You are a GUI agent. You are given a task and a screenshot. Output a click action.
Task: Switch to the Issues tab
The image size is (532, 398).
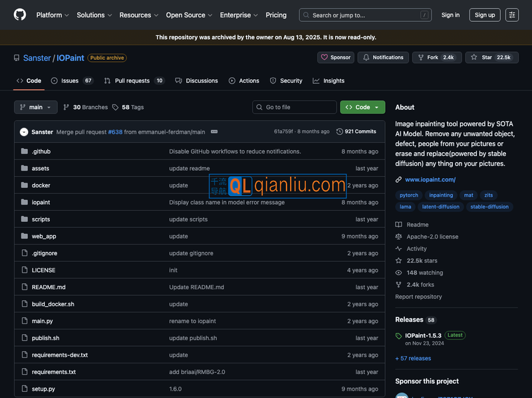point(69,80)
